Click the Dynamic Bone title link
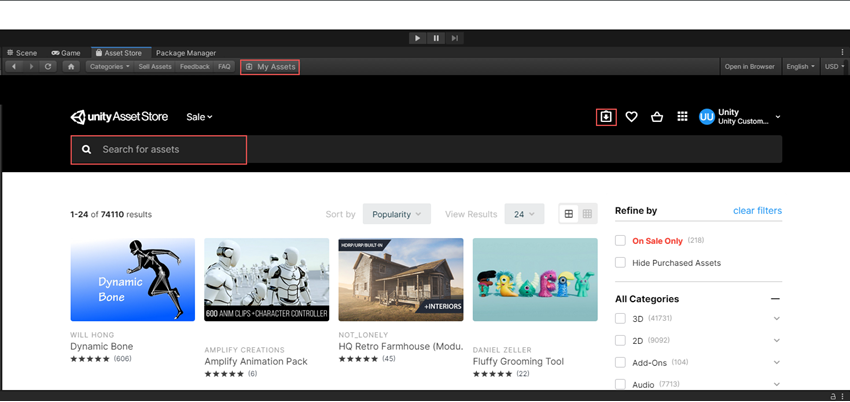850x402 pixels. click(102, 347)
